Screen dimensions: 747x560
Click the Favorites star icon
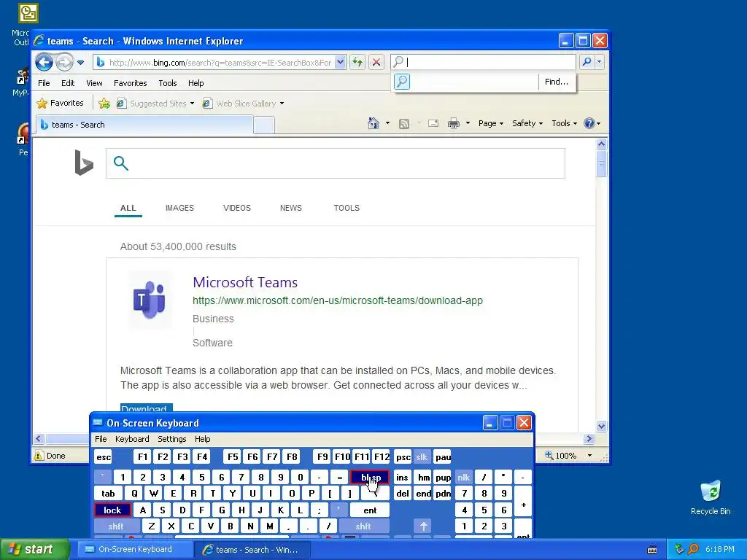42,103
